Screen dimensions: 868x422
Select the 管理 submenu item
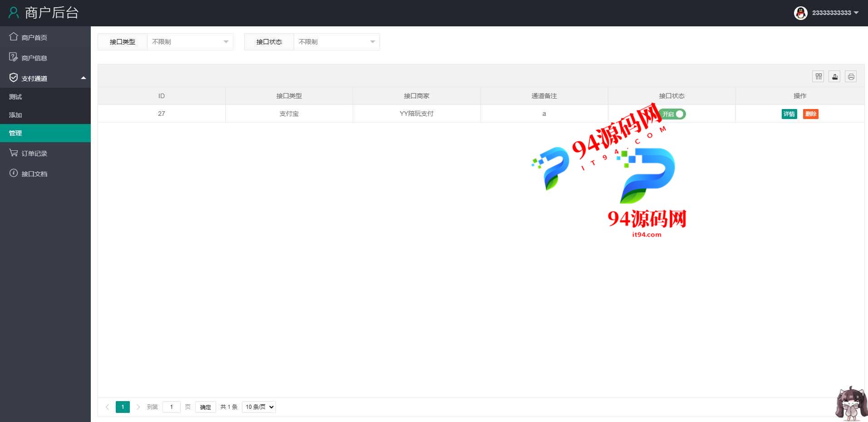pos(45,133)
